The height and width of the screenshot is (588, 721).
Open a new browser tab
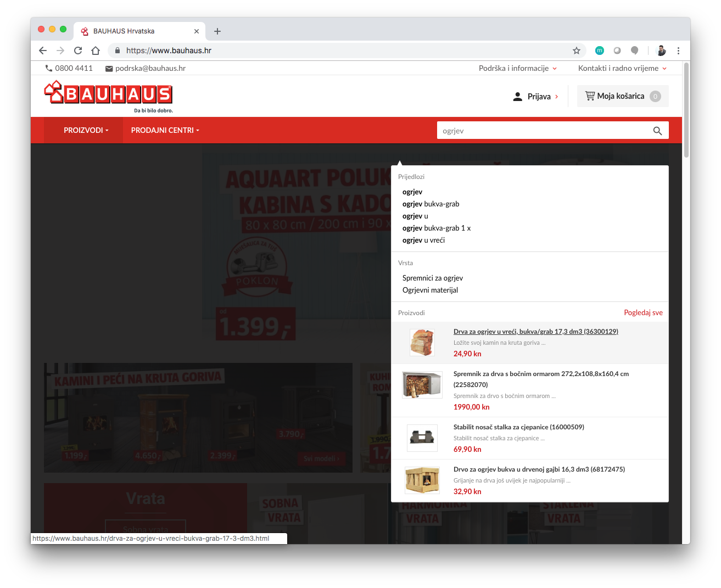point(217,31)
